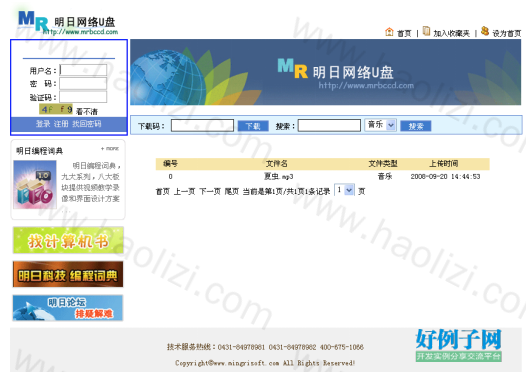Click the 好例子网 logo in footer
This screenshot has height=372, width=526.
click(x=459, y=345)
